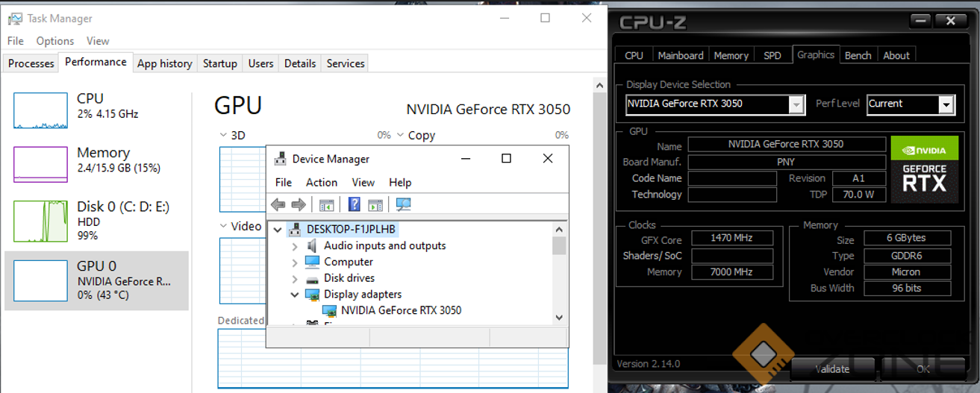Select GPU 0 in Task Manager sidebar
The image size is (980, 393).
(x=96, y=280)
